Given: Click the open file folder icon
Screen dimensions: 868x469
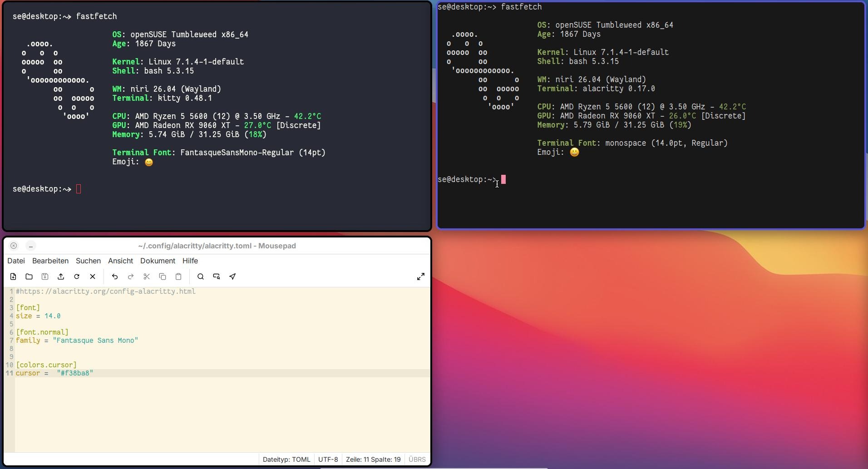Looking at the screenshot, I should click(x=29, y=276).
